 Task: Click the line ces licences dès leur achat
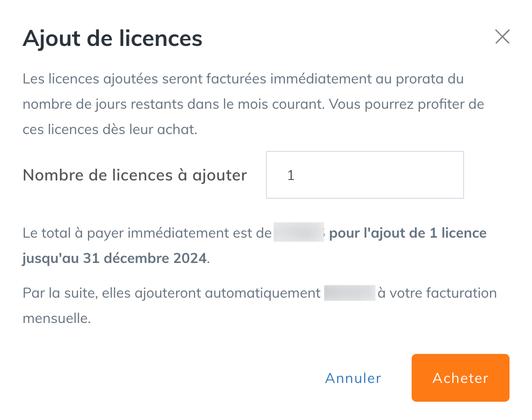click(x=110, y=129)
